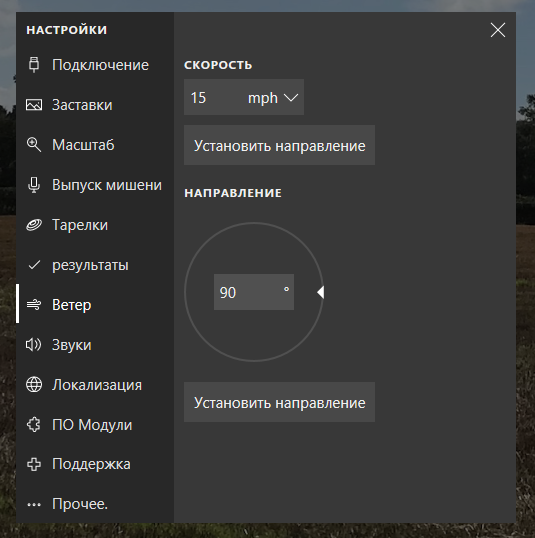Open the результаты section
The image size is (535, 538).
95,265
